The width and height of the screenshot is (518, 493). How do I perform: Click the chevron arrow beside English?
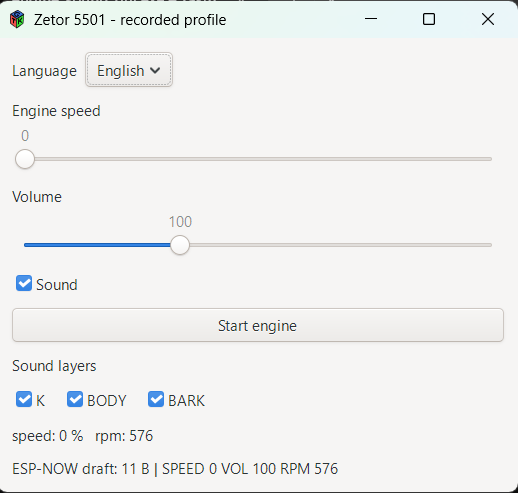(x=155, y=70)
